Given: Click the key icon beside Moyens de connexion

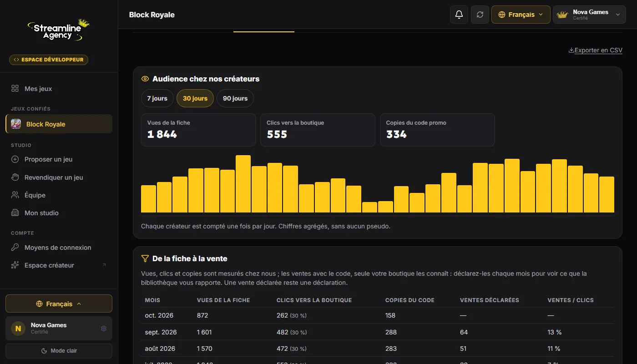Looking at the screenshot, I should [x=15, y=248].
